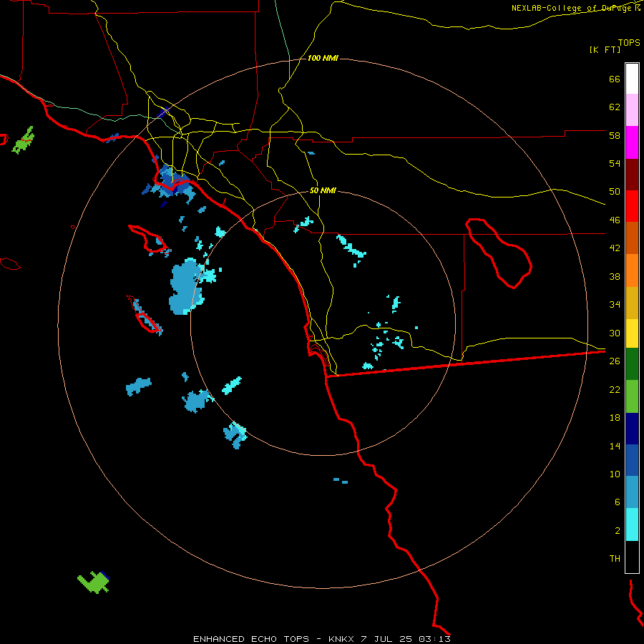Click the ENHANCED ECHO TOPS product title
The image size is (644, 644).
click(x=251, y=639)
